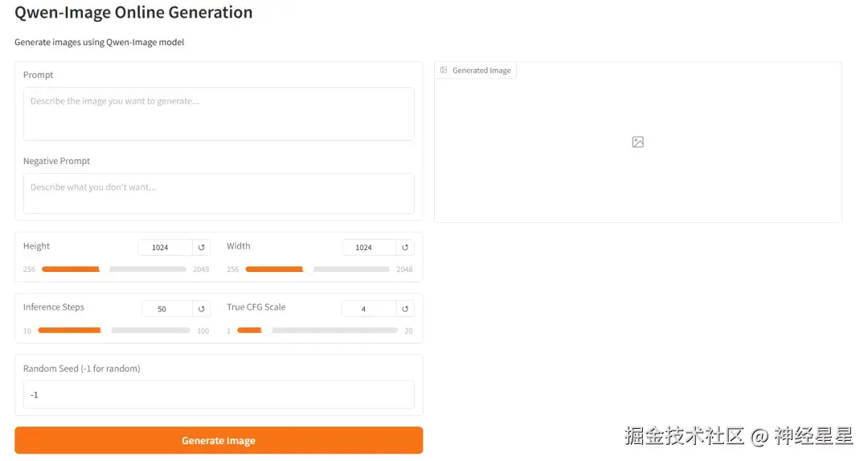Click the Inference Steps number field
Screen dimensions: 868x461
point(166,309)
